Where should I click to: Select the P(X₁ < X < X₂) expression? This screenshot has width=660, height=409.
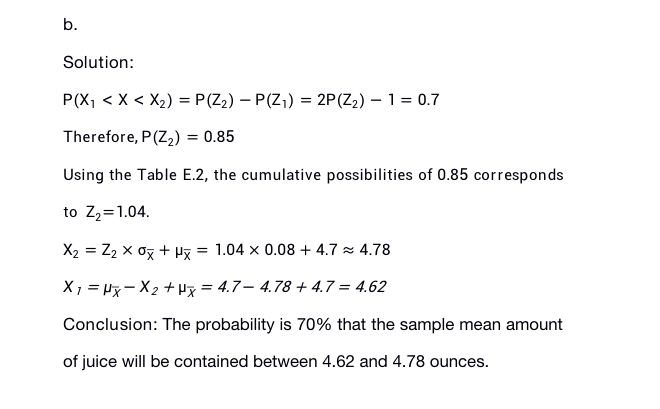(122, 100)
